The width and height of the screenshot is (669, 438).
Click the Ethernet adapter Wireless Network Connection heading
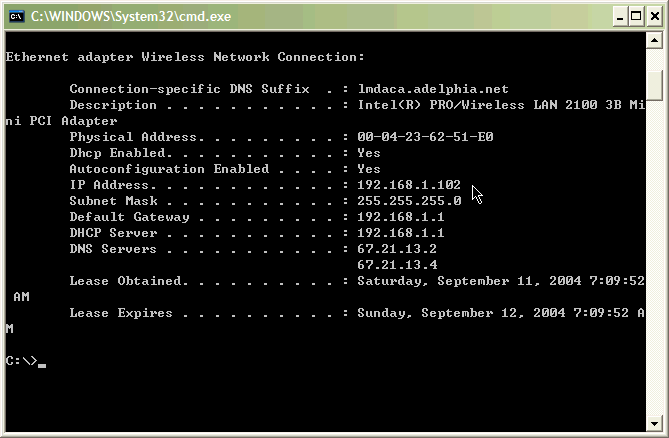pyautogui.click(x=185, y=57)
